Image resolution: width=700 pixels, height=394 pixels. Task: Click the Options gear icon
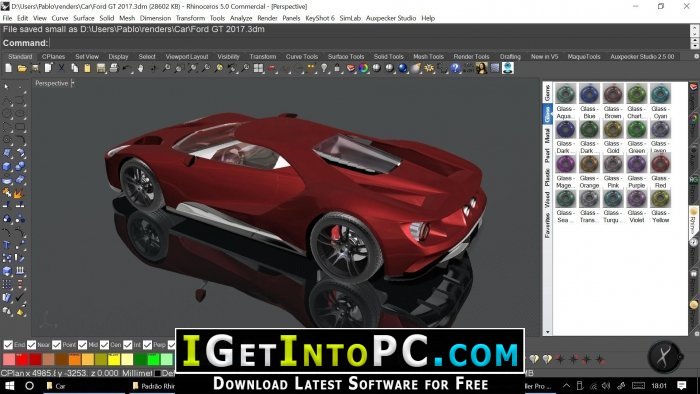[429, 68]
